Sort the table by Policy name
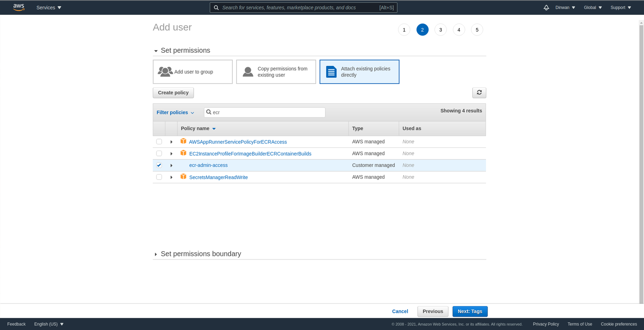This screenshot has height=330, width=644. point(198,128)
